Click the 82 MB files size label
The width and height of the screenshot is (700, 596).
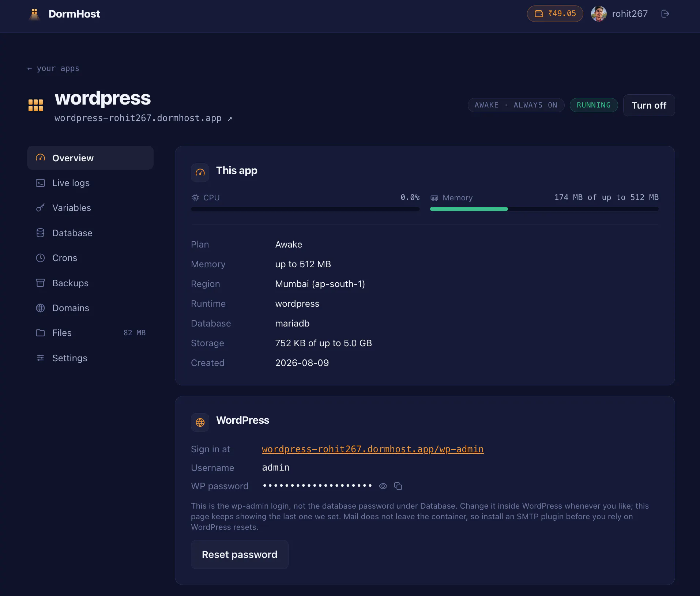[135, 333]
